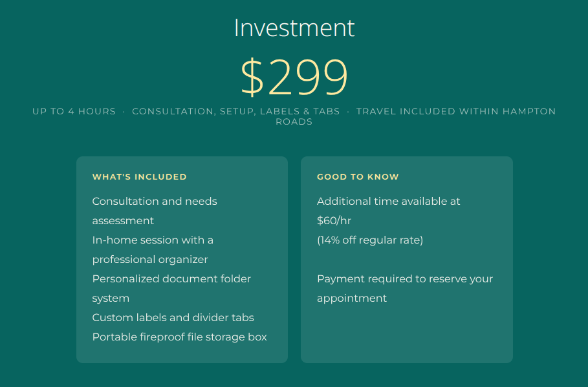Viewport: 588px width, 387px height.
Task: Click the Investment heading
Action: 294,28
